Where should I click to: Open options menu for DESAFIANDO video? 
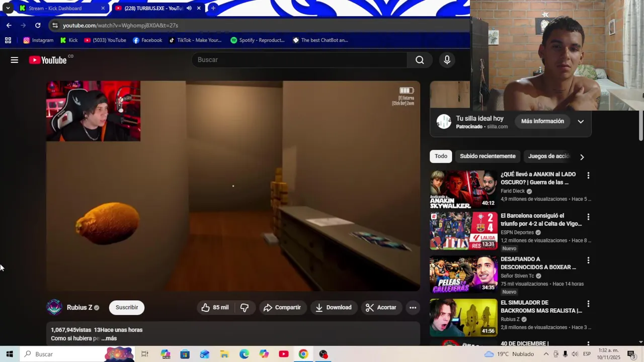(588, 260)
